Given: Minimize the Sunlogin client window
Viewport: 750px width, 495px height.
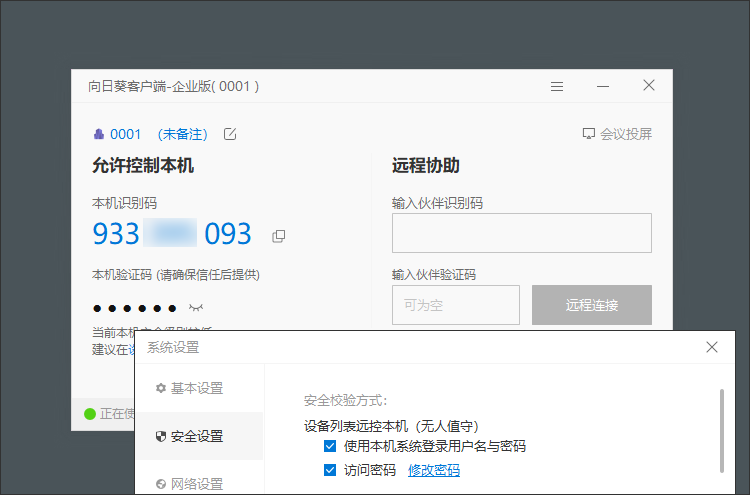Looking at the screenshot, I should coord(603,87).
